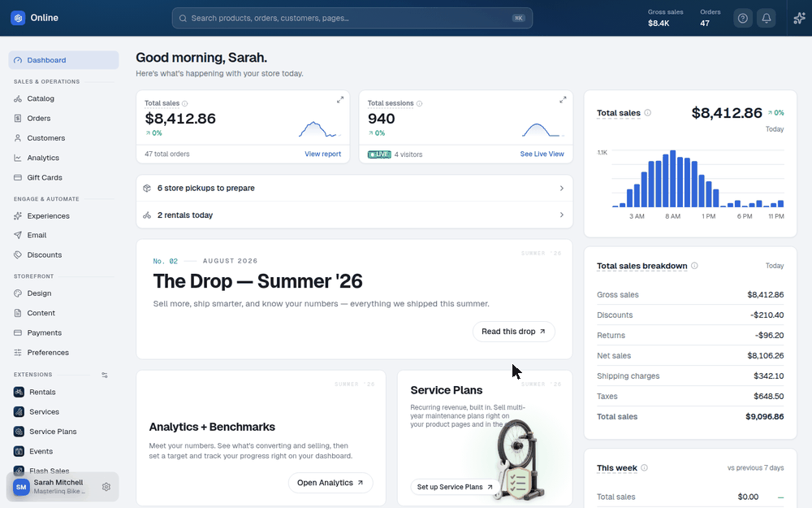Click the Catalog bike icon in sidebar
812x508 pixels.
click(18, 98)
